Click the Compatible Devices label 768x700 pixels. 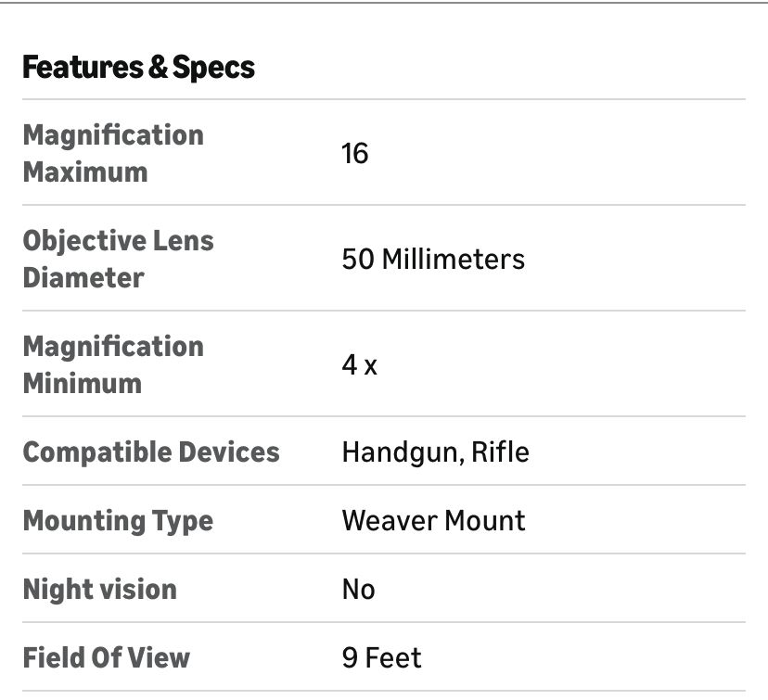pyautogui.click(x=150, y=452)
